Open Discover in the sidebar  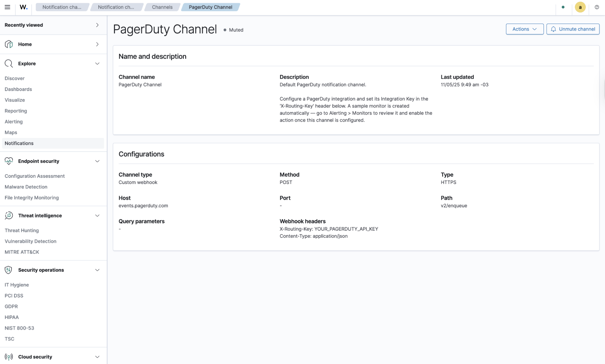tap(15, 78)
